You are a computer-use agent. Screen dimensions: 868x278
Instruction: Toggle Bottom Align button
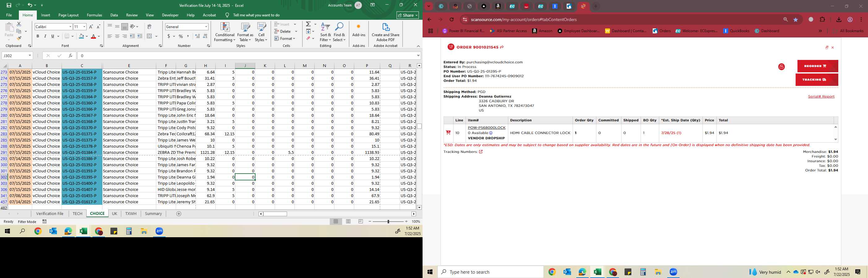(125, 27)
